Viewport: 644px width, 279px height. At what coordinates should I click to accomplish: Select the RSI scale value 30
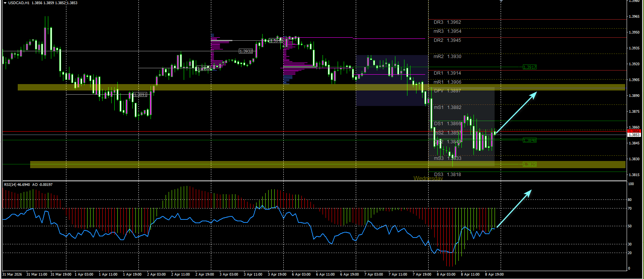630,244
